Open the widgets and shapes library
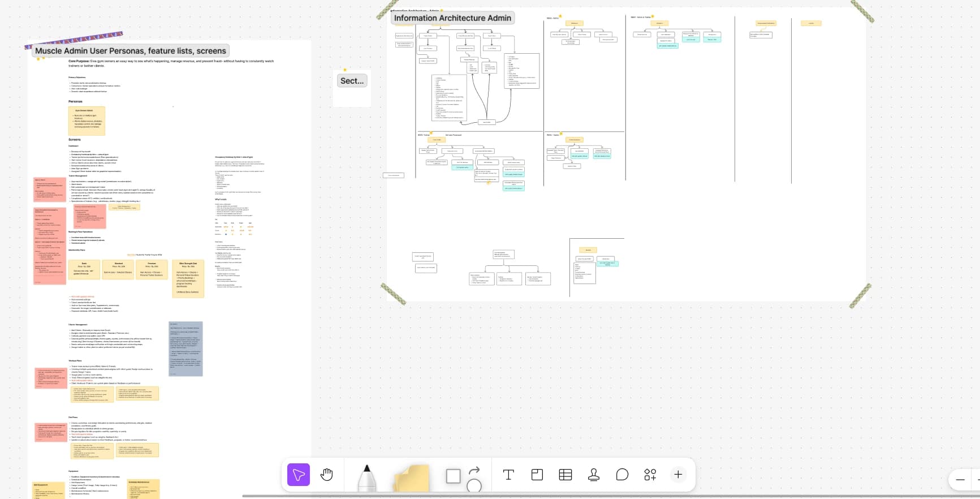 click(x=650, y=475)
